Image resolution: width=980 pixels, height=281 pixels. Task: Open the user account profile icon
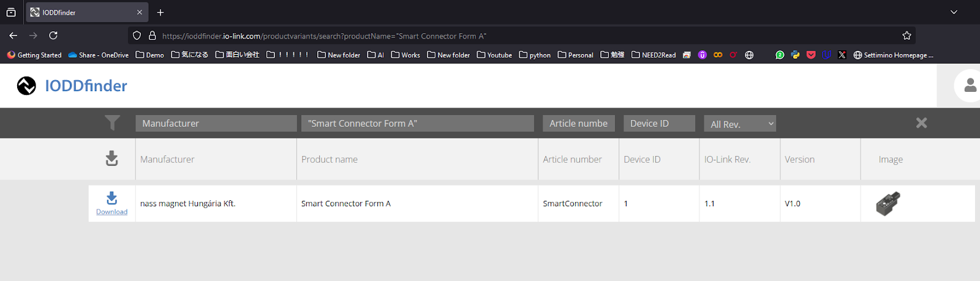pyautogui.click(x=970, y=86)
